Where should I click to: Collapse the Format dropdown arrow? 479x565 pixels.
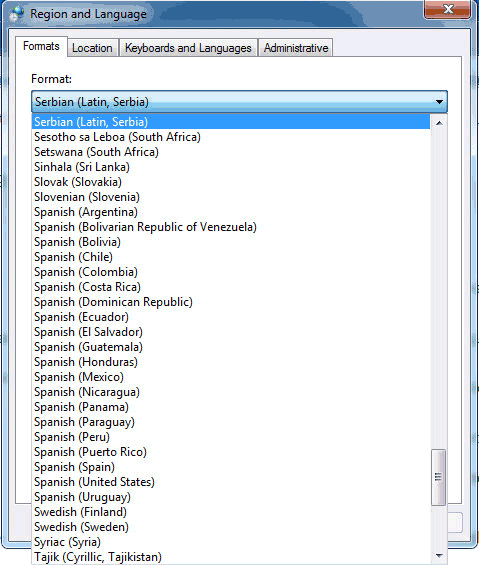(x=439, y=102)
